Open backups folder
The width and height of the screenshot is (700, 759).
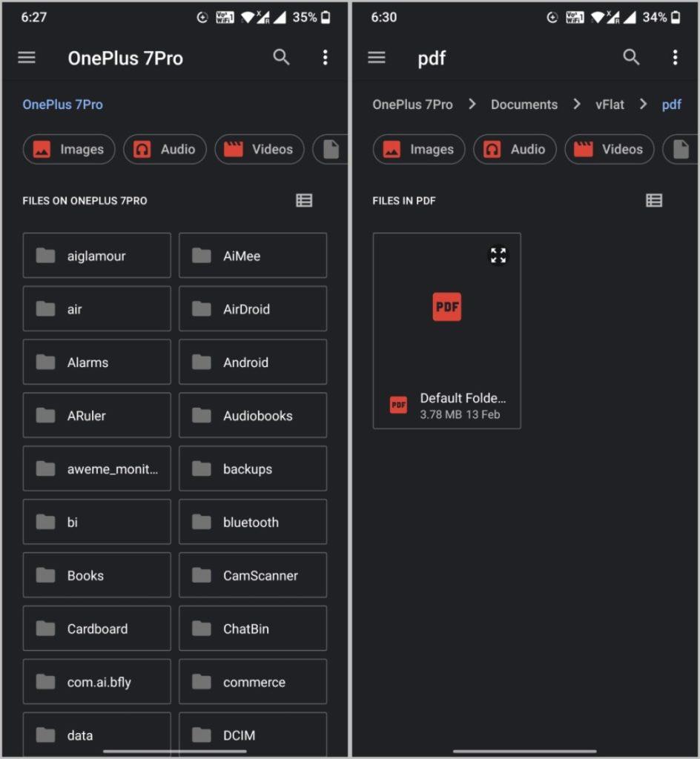coord(253,468)
